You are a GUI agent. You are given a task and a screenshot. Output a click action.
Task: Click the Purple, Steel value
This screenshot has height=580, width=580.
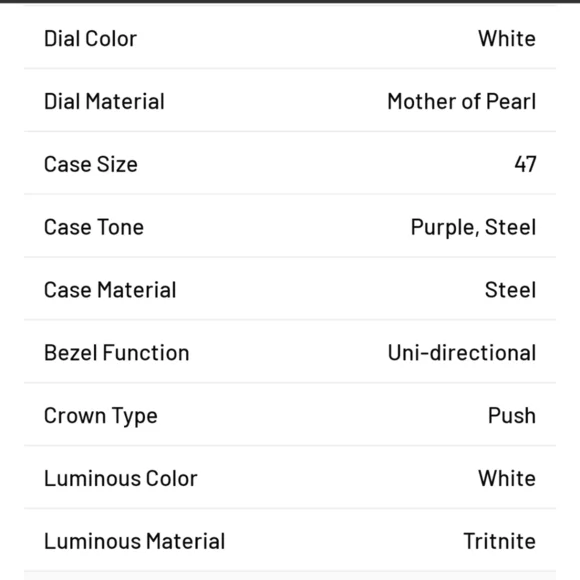click(x=473, y=227)
